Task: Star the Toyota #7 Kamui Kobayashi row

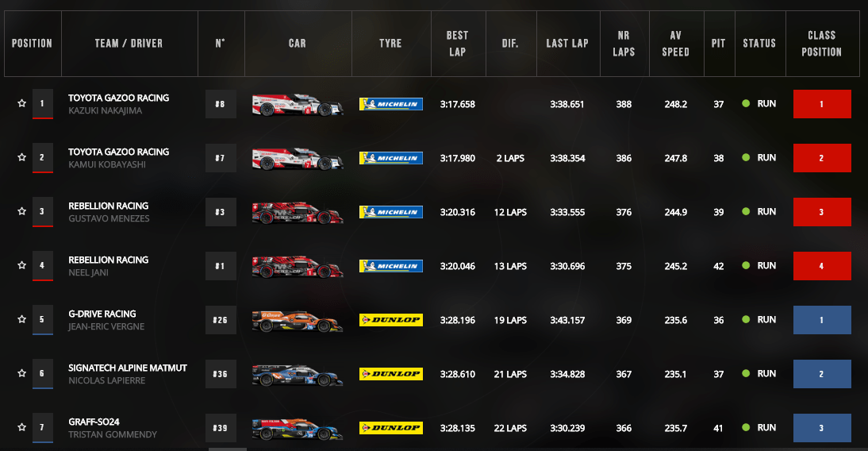Action: pos(21,157)
